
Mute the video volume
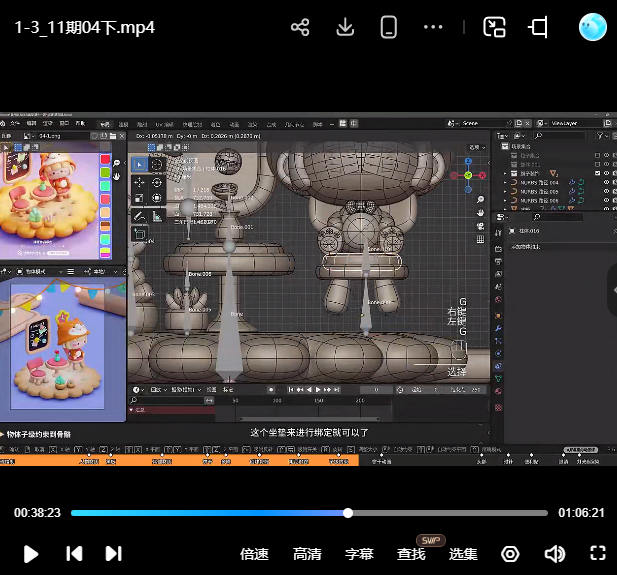(x=554, y=553)
